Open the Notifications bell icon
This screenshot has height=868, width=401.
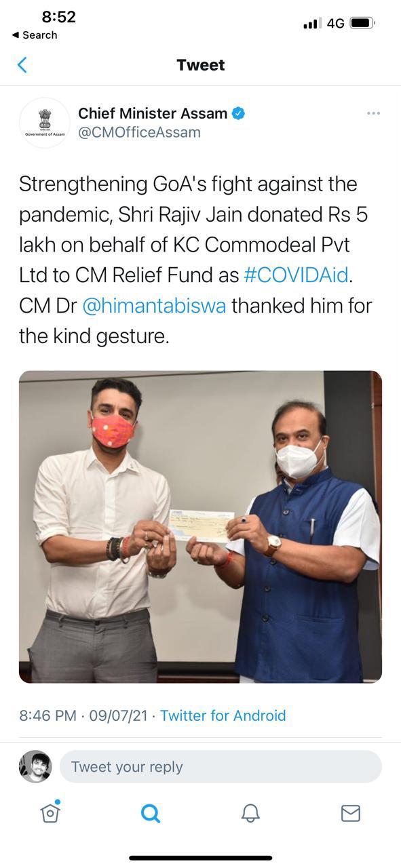click(x=250, y=813)
